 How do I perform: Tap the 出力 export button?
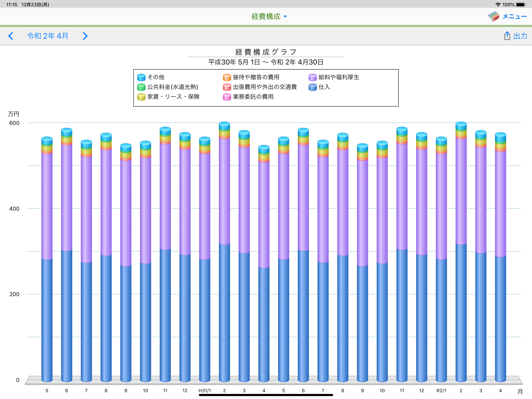tap(520, 36)
